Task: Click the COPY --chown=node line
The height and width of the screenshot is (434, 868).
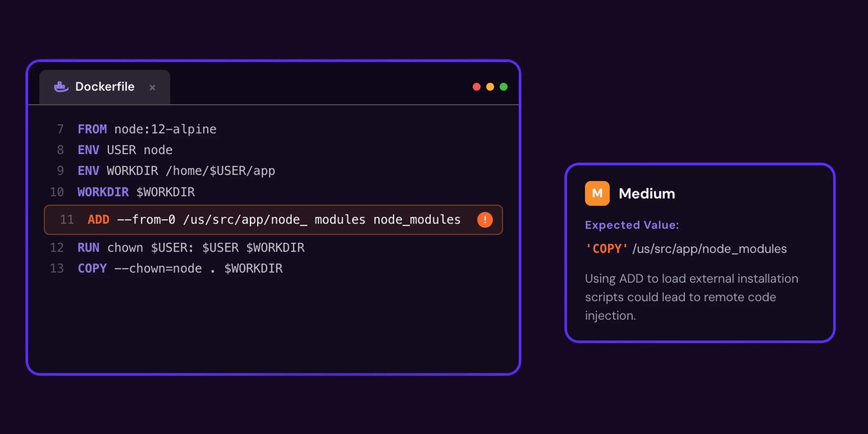Action: tap(180, 268)
